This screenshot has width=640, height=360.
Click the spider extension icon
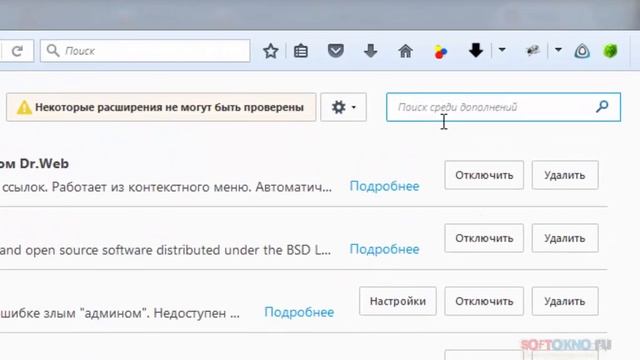pyautogui.click(x=532, y=51)
